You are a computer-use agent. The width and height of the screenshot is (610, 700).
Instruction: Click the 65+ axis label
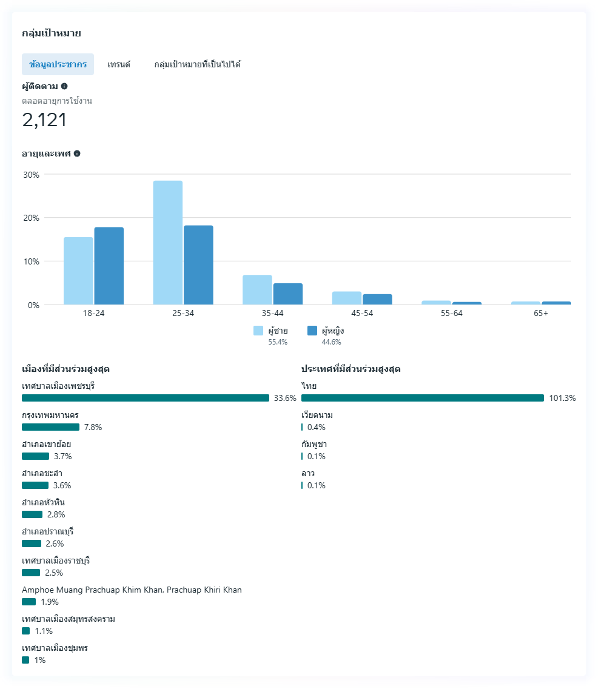click(x=541, y=313)
